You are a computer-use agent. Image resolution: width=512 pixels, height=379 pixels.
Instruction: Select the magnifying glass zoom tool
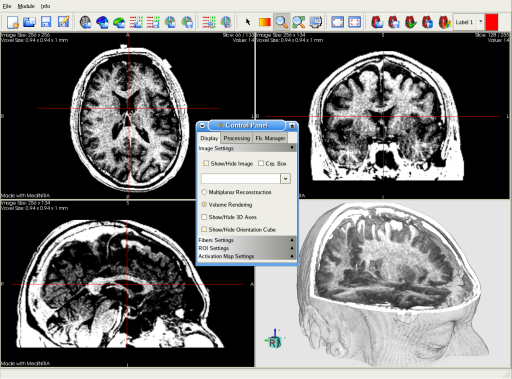pyautogui.click(x=282, y=22)
